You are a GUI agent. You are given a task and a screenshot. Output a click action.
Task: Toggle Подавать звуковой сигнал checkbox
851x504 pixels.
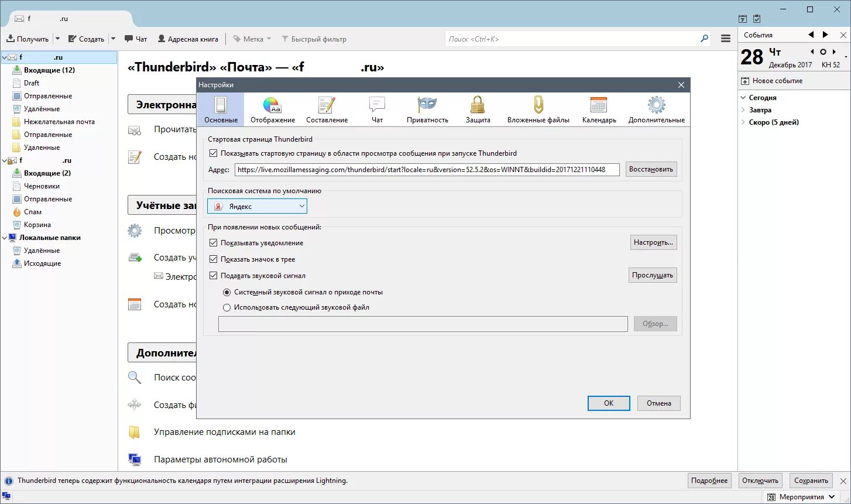coord(213,276)
